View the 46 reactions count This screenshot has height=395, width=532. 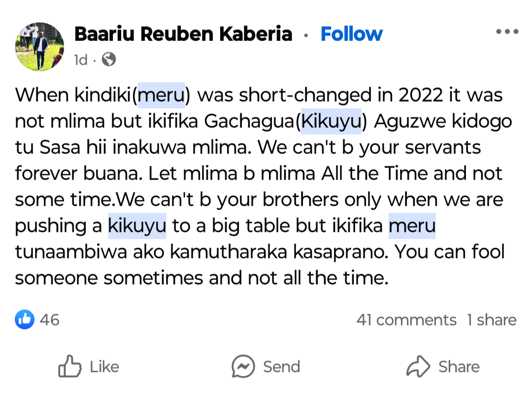[49, 320]
